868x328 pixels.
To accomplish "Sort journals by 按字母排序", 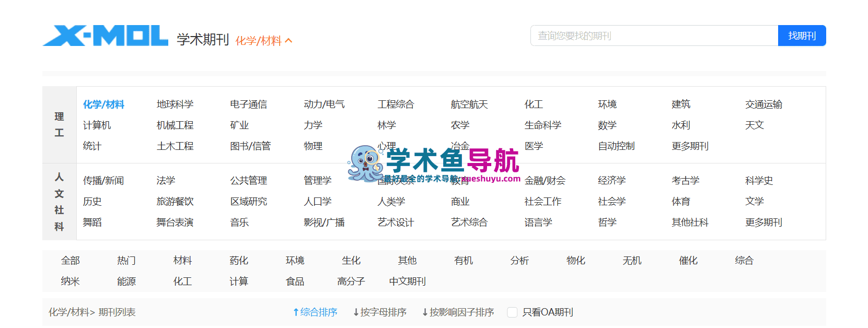I will click(380, 312).
